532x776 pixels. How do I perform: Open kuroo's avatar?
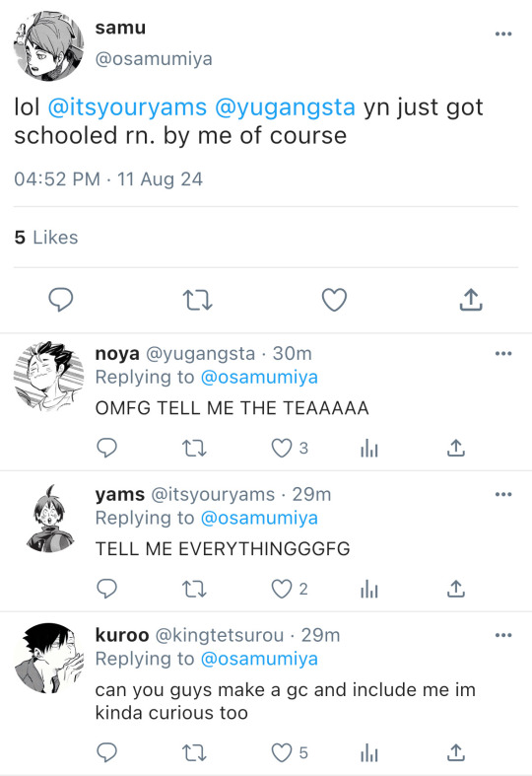point(48,659)
